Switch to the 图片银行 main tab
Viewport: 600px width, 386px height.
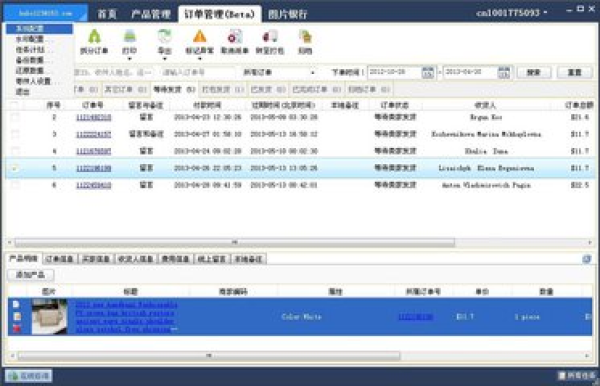point(287,14)
